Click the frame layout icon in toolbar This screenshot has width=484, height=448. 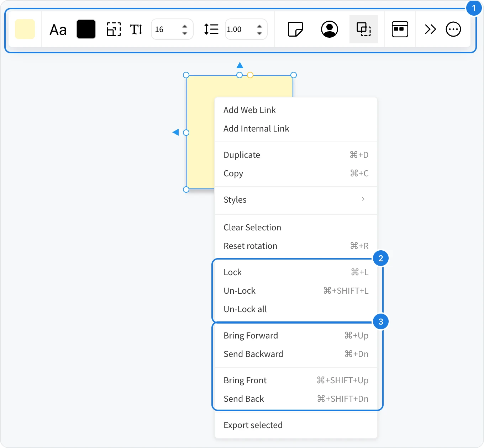tap(400, 29)
